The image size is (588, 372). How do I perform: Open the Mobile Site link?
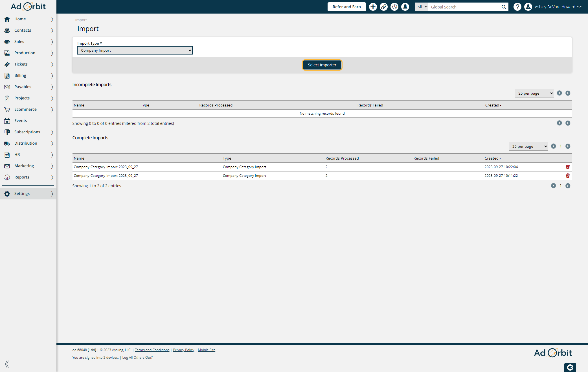pyautogui.click(x=207, y=350)
